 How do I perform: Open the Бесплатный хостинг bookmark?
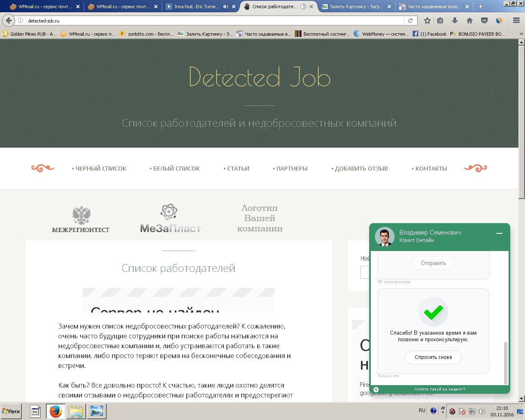(x=323, y=34)
